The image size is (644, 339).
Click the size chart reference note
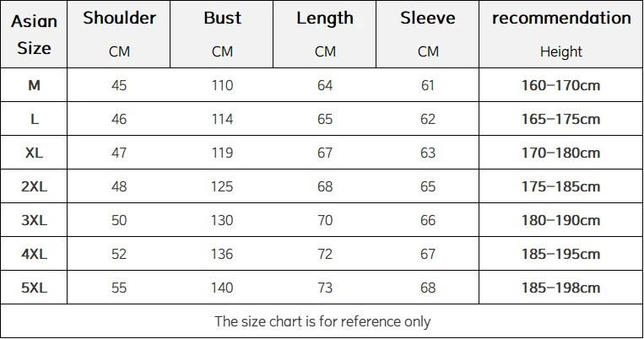[322, 321]
